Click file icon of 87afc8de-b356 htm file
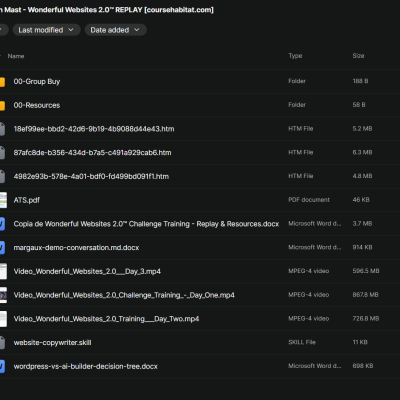The width and height of the screenshot is (400, 400). pyautogui.click(x=2, y=153)
